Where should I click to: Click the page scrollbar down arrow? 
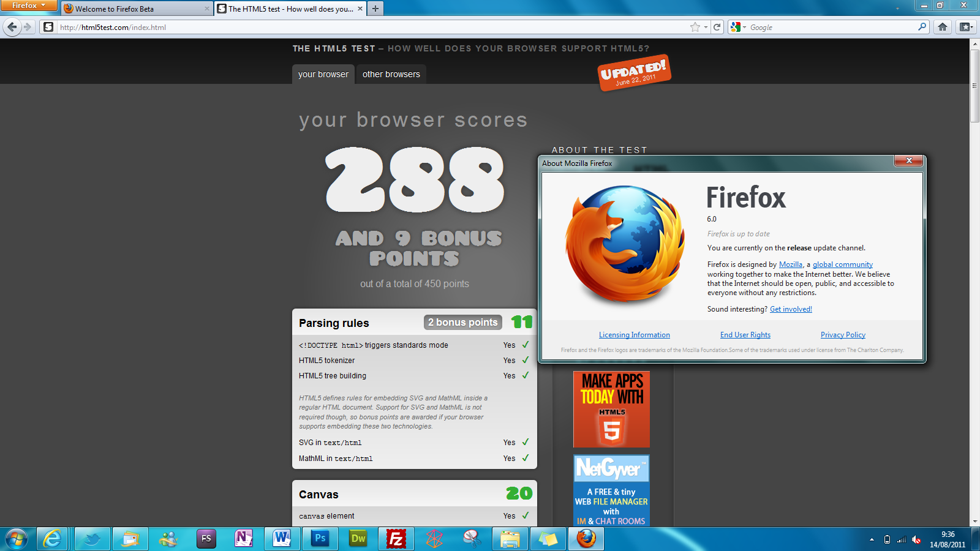pyautogui.click(x=974, y=522)
